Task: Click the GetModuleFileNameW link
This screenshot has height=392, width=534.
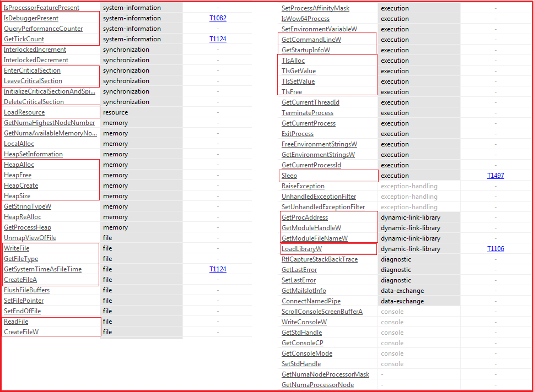Action: [x=315, y=238]
